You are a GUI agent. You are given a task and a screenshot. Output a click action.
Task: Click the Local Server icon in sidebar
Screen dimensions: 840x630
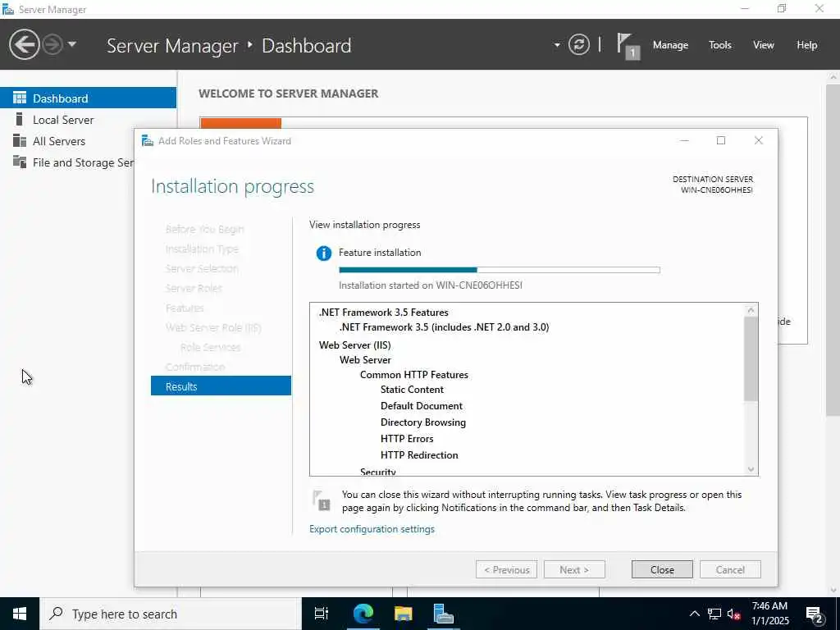point(20,119)
